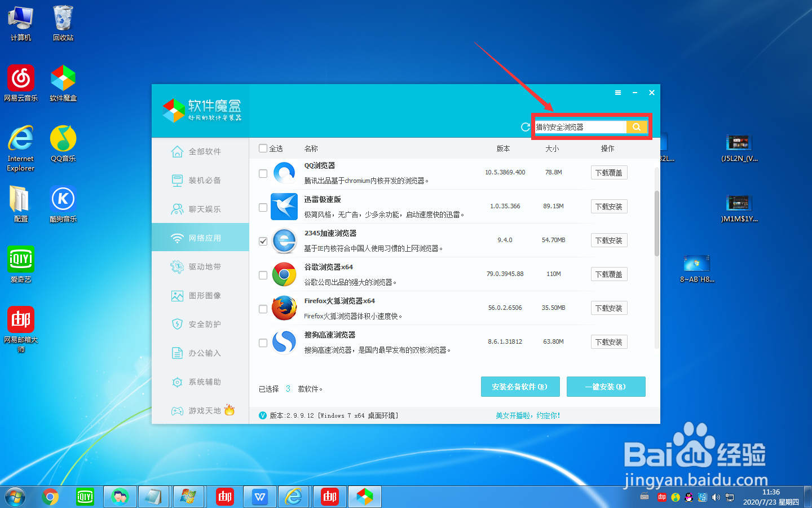Check the 谷歌浏览器x64 checkbox

263,275
